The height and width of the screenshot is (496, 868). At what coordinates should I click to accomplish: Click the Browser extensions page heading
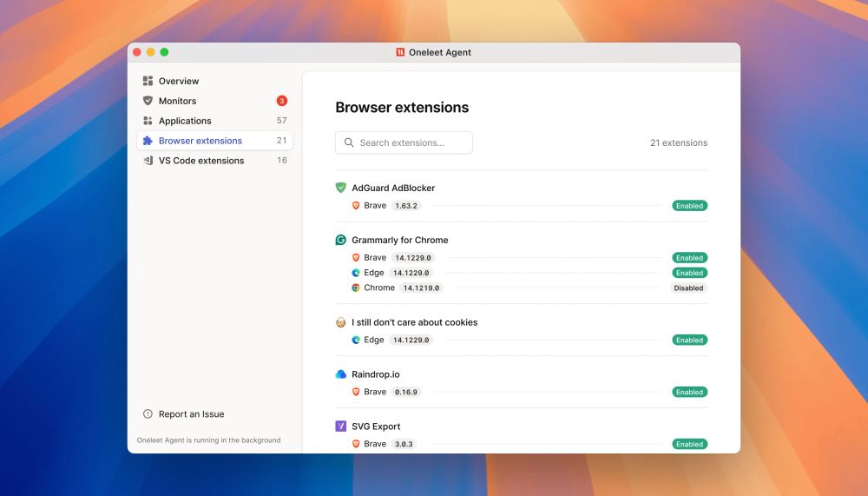[x=402, y=107]
